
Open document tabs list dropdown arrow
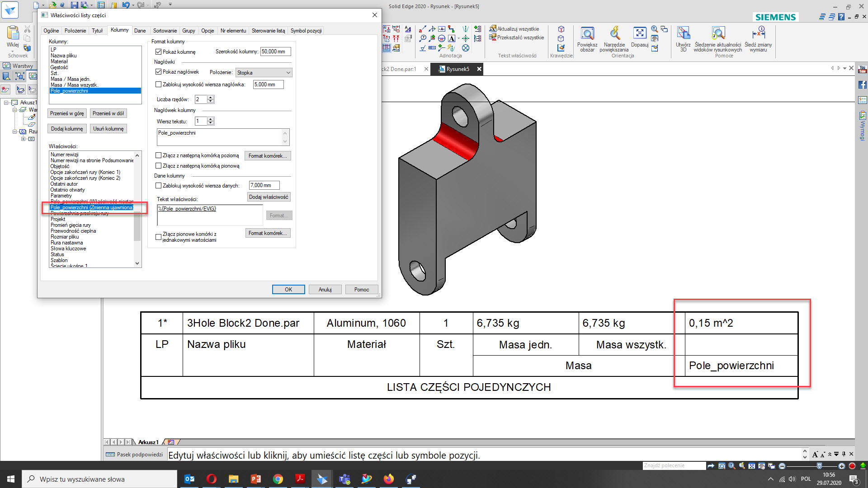[x=844, y=68]
